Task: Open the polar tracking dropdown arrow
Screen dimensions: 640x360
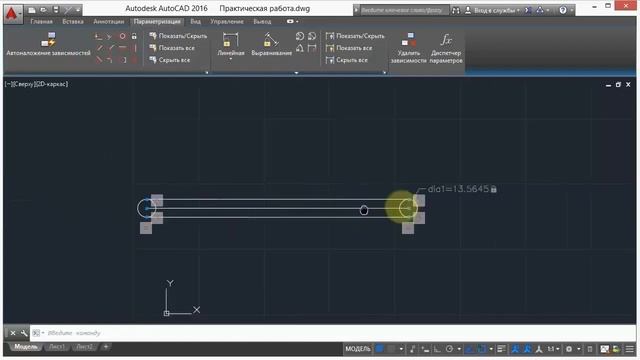Action: (459, 349)
